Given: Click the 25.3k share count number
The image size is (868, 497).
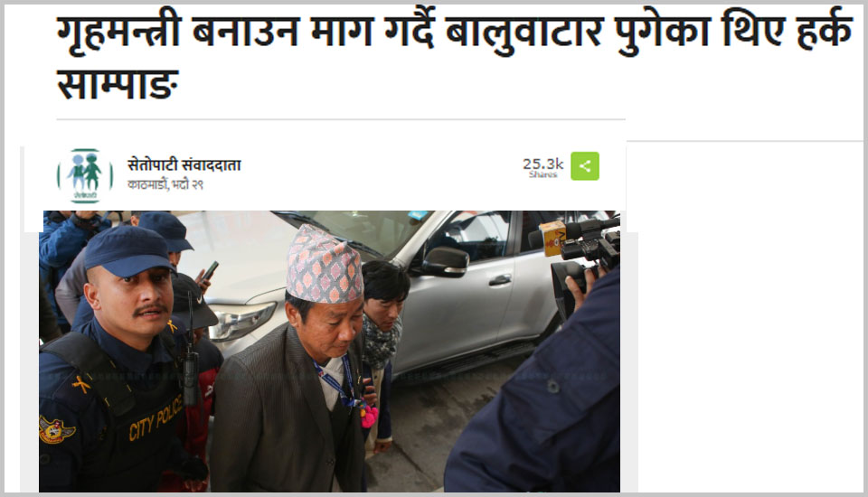Looking at the screenshot, I should (x=542, y=164).
